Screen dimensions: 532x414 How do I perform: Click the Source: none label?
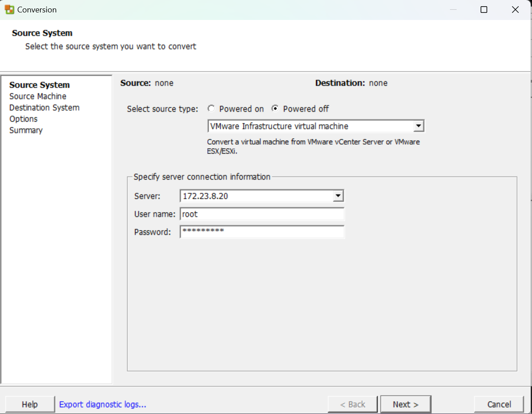pyautogui.click(x=147, y=83)
